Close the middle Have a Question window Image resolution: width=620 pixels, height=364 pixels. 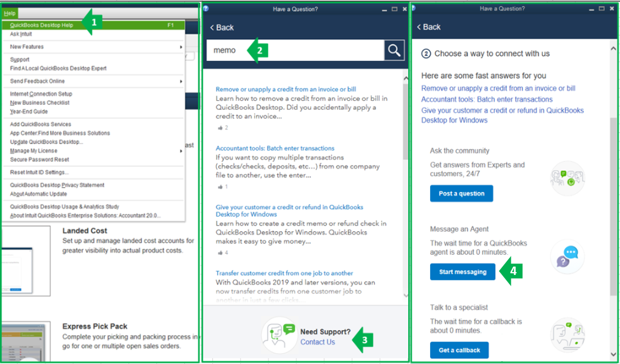tap(404, 9)
